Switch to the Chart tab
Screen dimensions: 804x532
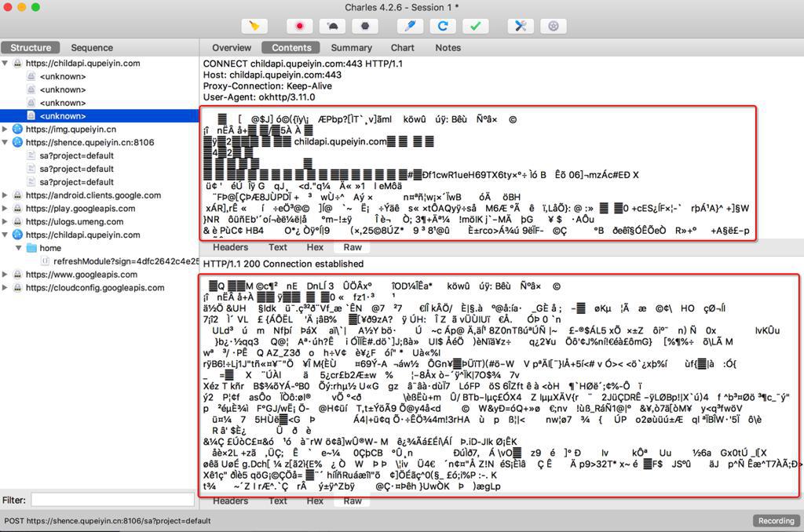point(403,48)
